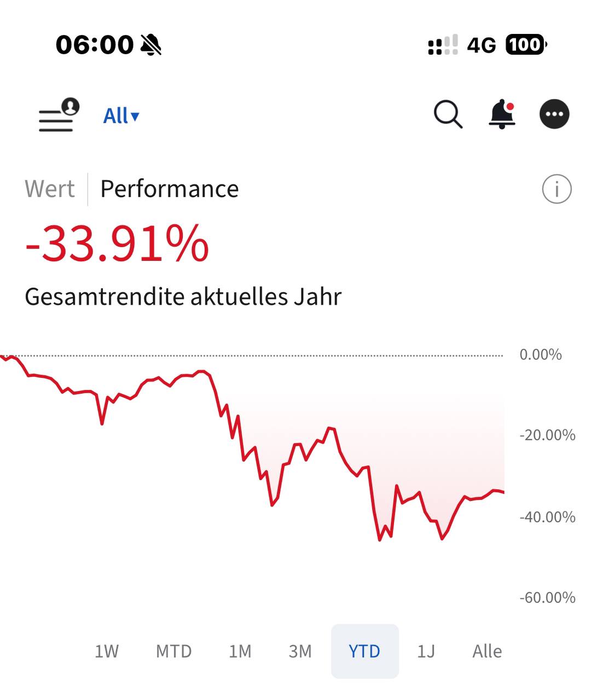
Task: Tap the Gesamtrendite aktuelles Jahr label
Action: tap(183, 297)
